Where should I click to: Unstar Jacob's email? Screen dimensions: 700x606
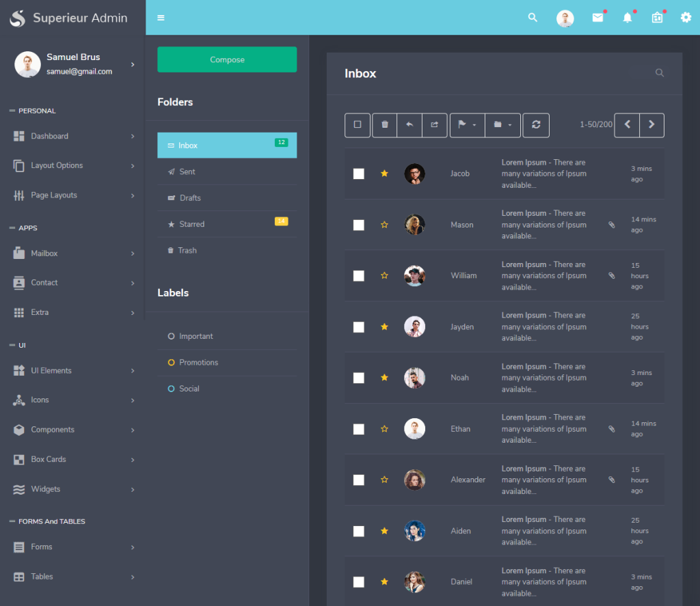coord(384,174)
